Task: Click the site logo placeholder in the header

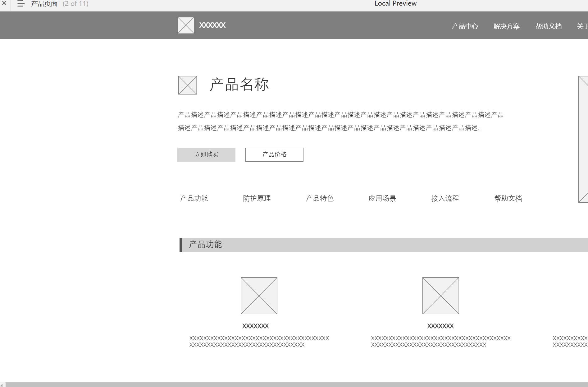Action: 186,25
